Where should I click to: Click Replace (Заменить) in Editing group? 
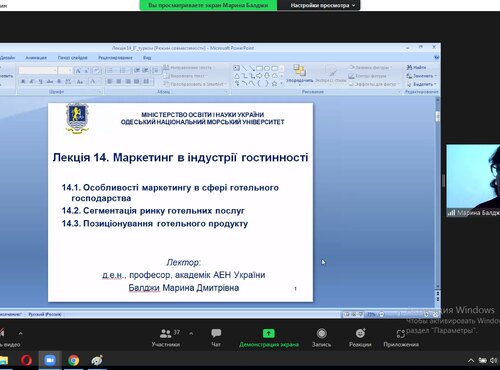pos(421,76)
